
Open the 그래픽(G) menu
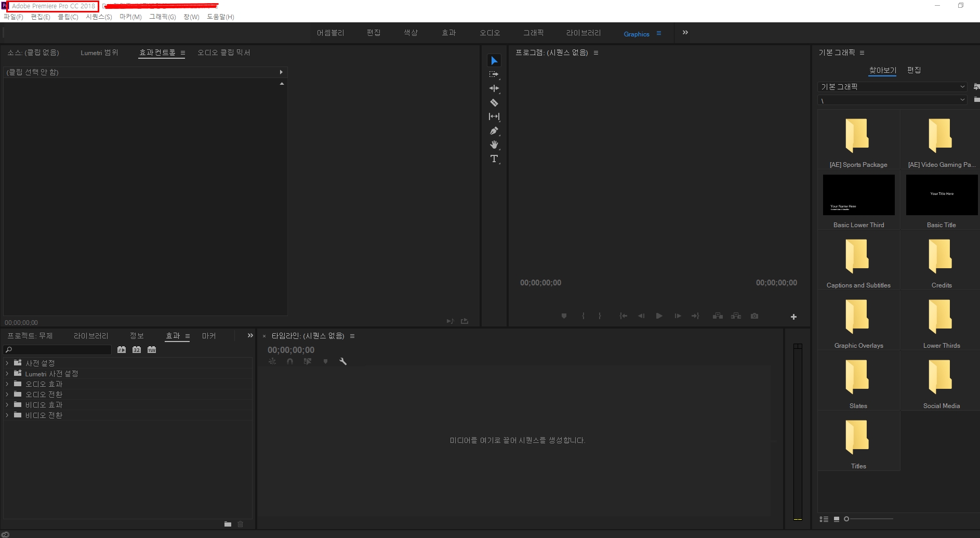(x=163, y=17)
